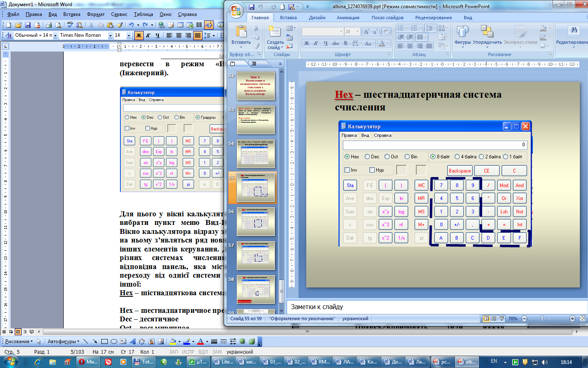Viewport: 588px width, 368px height.
Task: Click the украинский language indicator in PowerPoint
Action: tap(355, 319)
